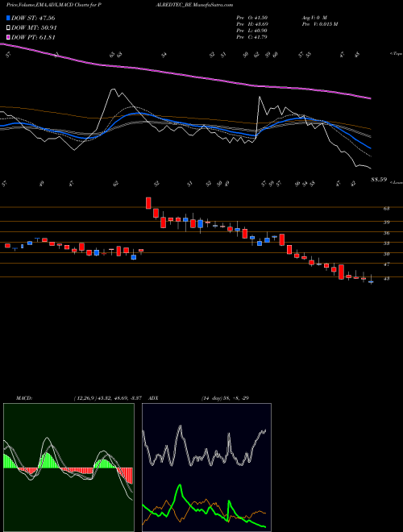
Task: Click the 'Avg V: 0 M' volume text
Action: pyautogui.click(x=314, y=18)
